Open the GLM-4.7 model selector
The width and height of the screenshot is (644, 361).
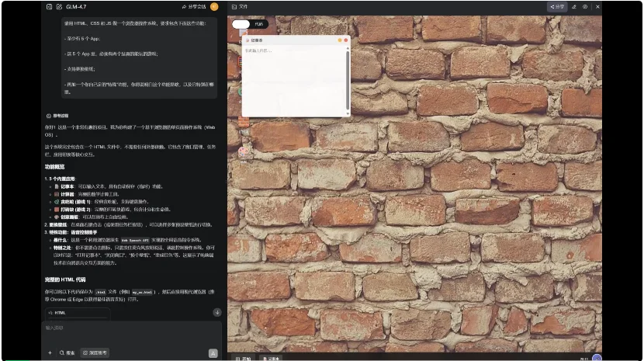76,6
